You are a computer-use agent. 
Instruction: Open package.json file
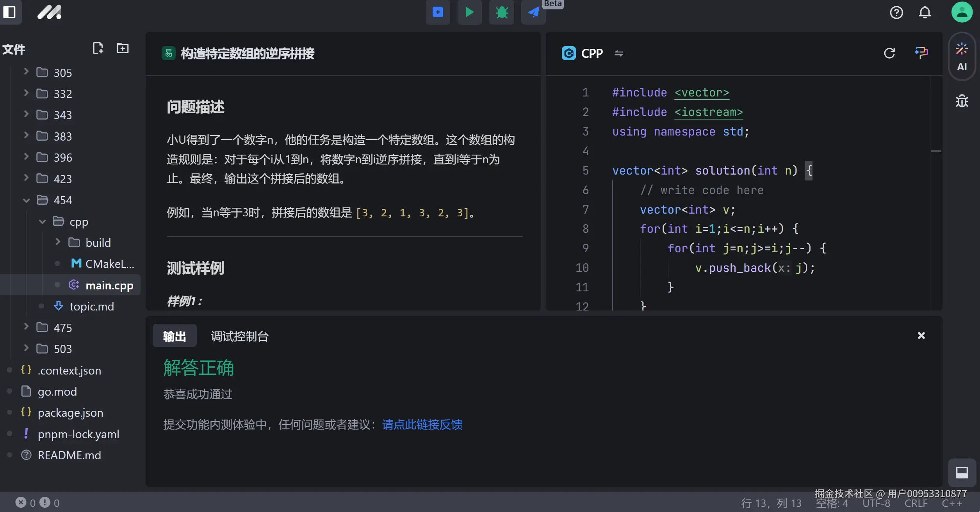click(62, 412)
